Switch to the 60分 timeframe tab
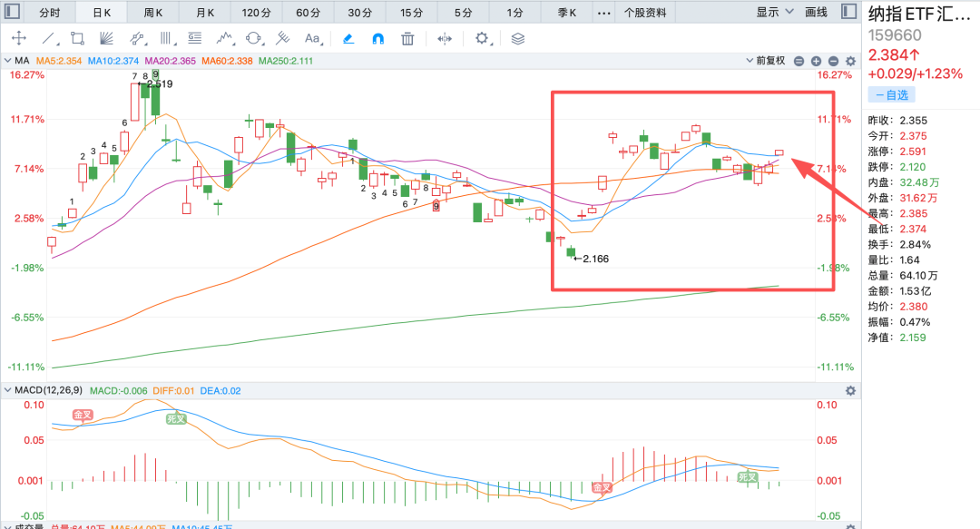 (x=308, y=13)
